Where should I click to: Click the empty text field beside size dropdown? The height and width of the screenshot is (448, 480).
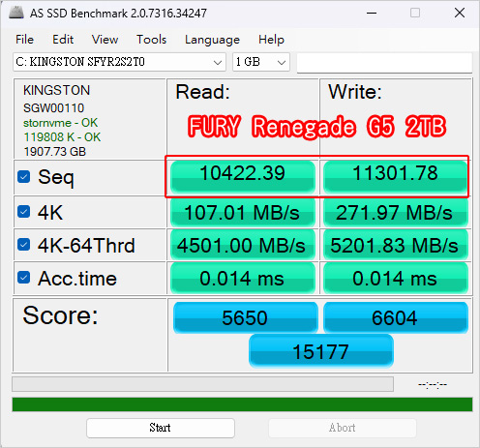point(384,63)
